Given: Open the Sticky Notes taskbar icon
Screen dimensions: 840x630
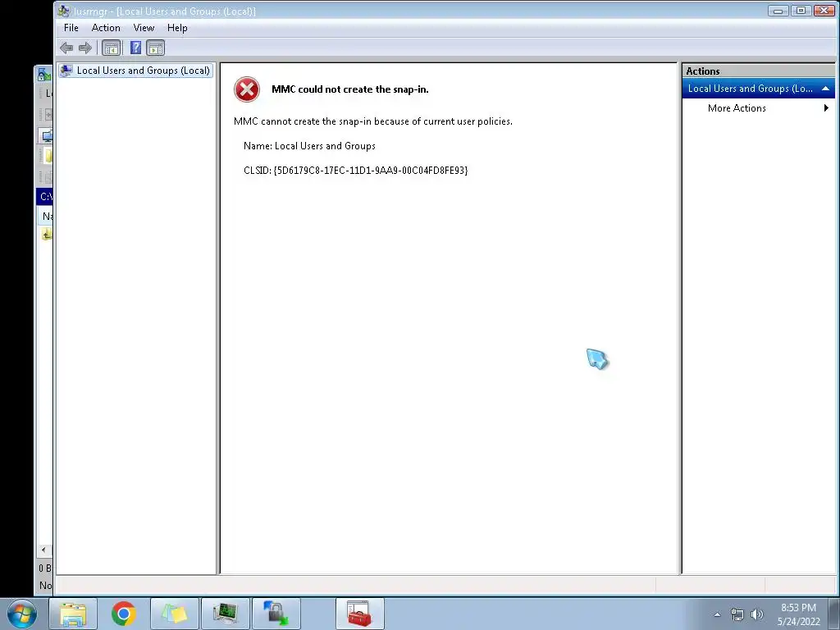Looking at the screenshot, I should pos(175,614).
